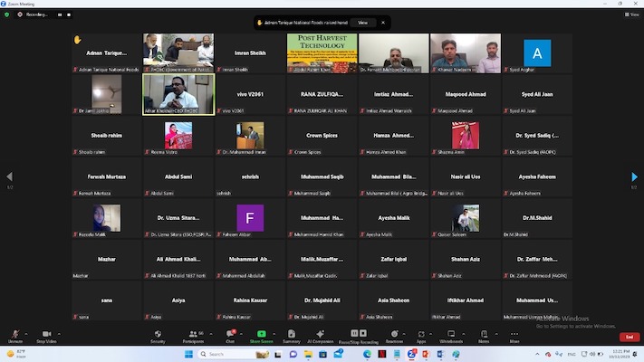This screenshot has height=362, width=644.
Task: Open the View layout menu
Action: [x=632, y=14]
